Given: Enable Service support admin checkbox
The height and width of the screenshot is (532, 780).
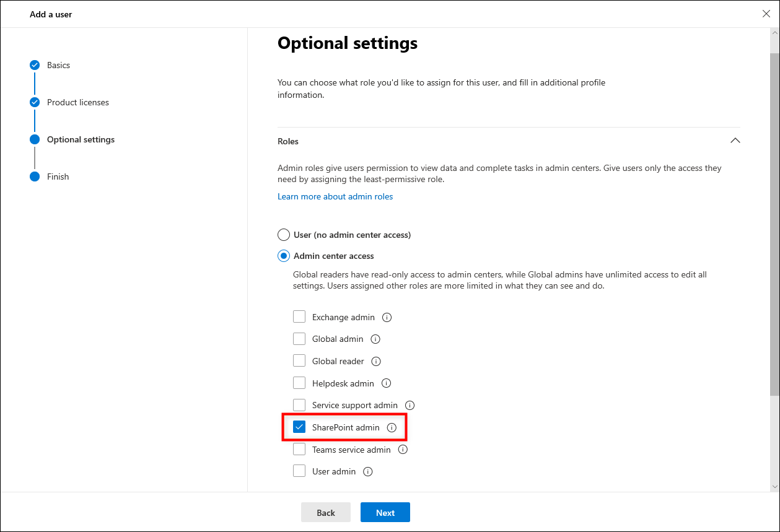Looking at the screenshot, I should (x=299, y=406).
